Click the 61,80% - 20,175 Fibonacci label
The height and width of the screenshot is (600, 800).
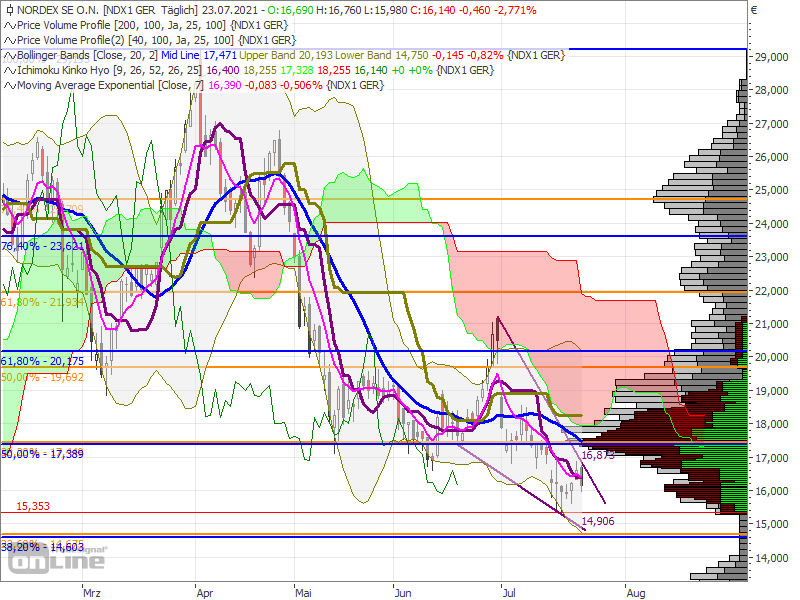coord(42,361)
